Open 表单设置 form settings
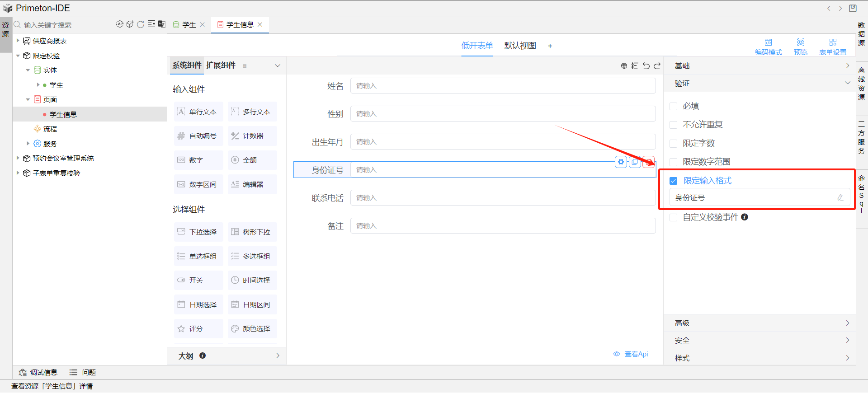868x393 pixels. tap(832, 47)
